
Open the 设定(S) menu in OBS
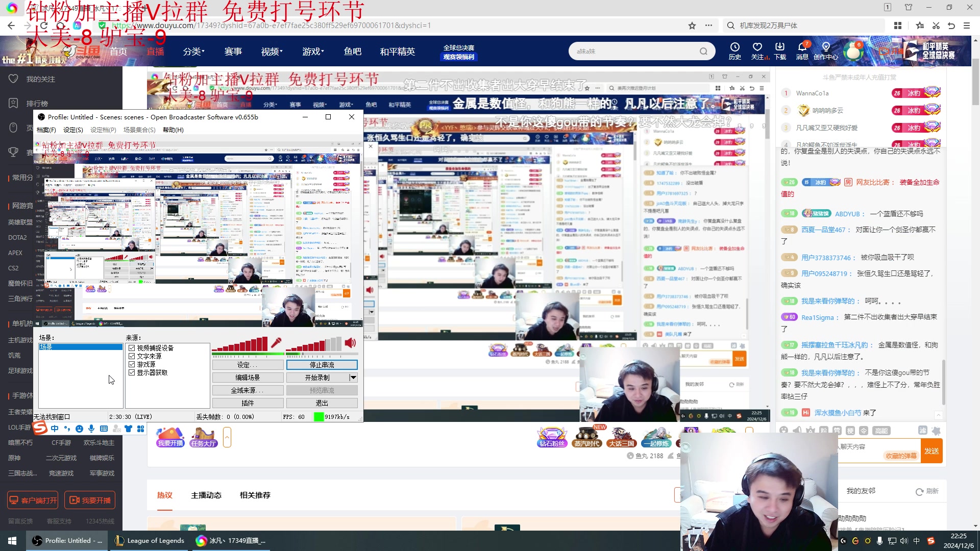(73, 130)
